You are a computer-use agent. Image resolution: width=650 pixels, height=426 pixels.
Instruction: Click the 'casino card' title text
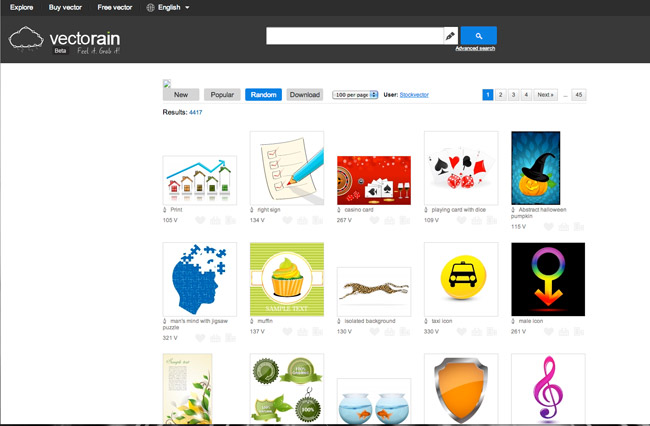[x=359, y=210]
